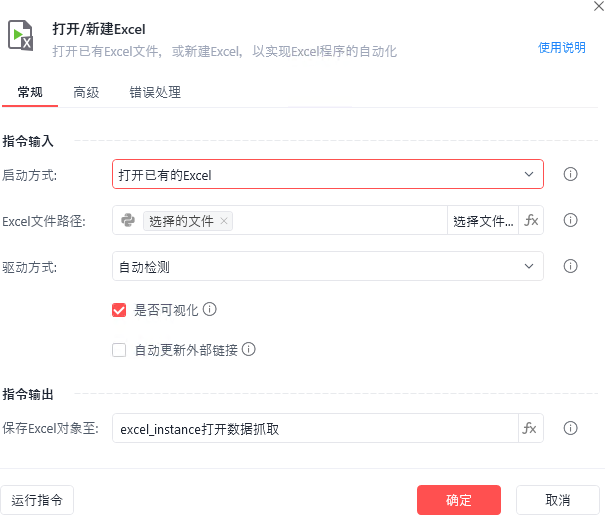605x524 pixels.
Task: Click the 确定 button
Action: (459, 500)
